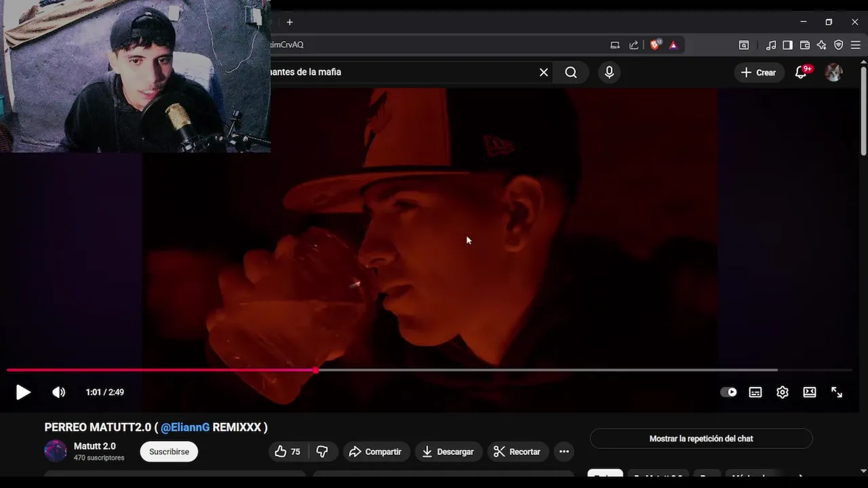The height and width of the screenshot is (488, 868).
Task: Switch to theater mode
Action: (x=810, y=392)
